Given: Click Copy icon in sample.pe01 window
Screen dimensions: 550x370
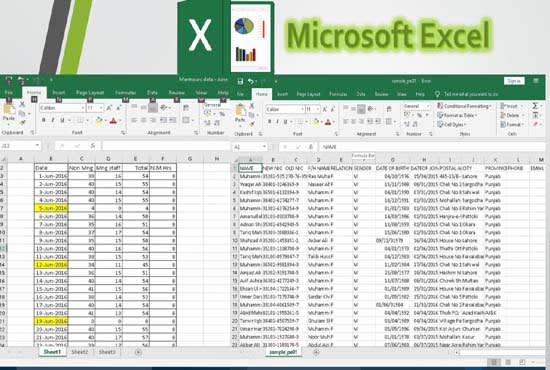Looking at the screenshot, I should point(251,115).
